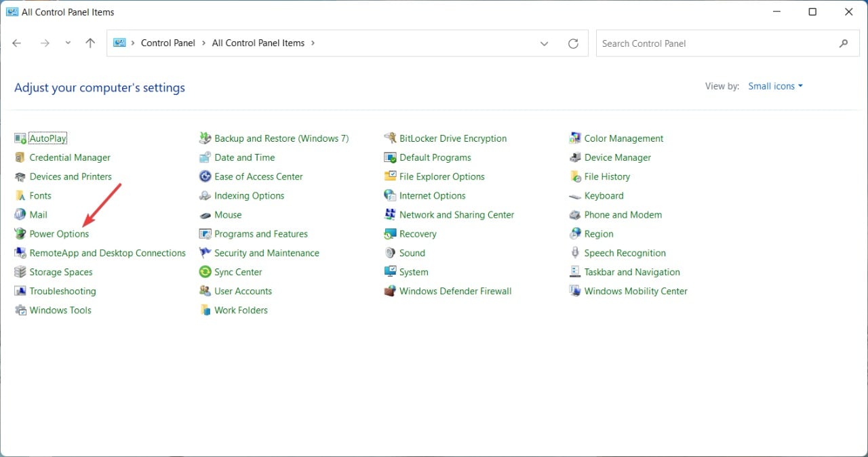
Task: Expand chevron after All Control Panel Items
Action: 313,43
